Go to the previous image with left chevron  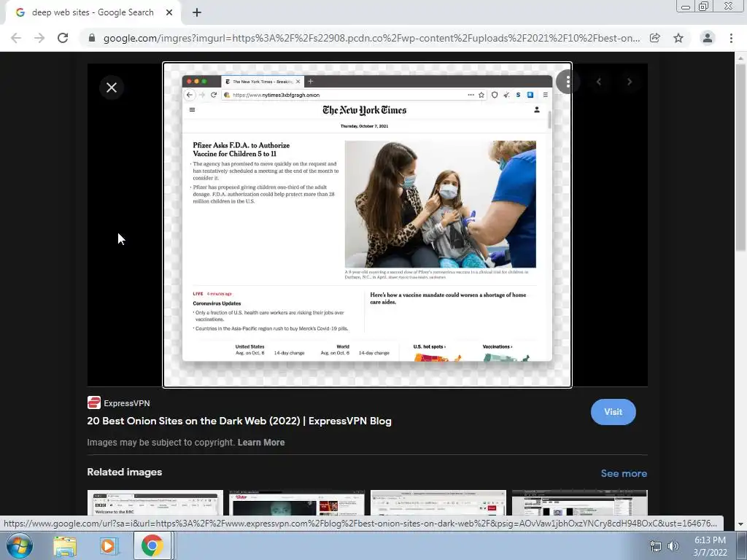599,82
